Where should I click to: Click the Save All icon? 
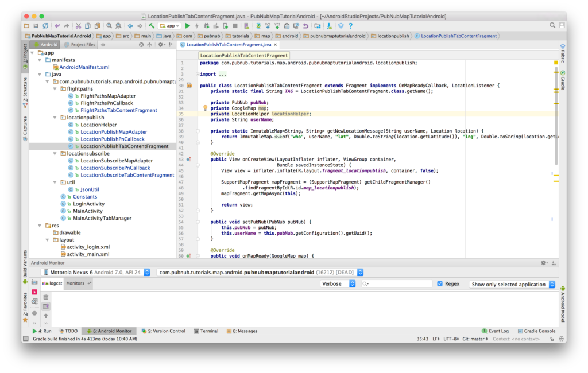tap(36, 25)
